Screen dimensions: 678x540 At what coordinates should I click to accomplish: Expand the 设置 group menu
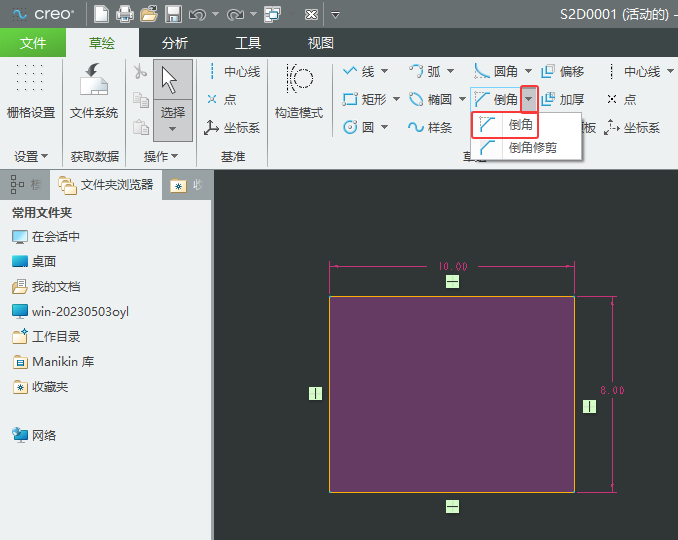31,156
